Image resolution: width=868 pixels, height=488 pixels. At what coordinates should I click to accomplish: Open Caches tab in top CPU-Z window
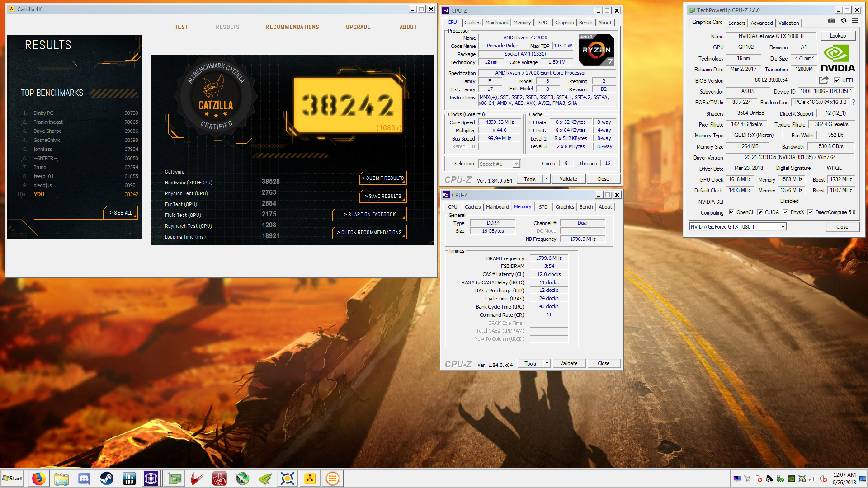(472, 23)
